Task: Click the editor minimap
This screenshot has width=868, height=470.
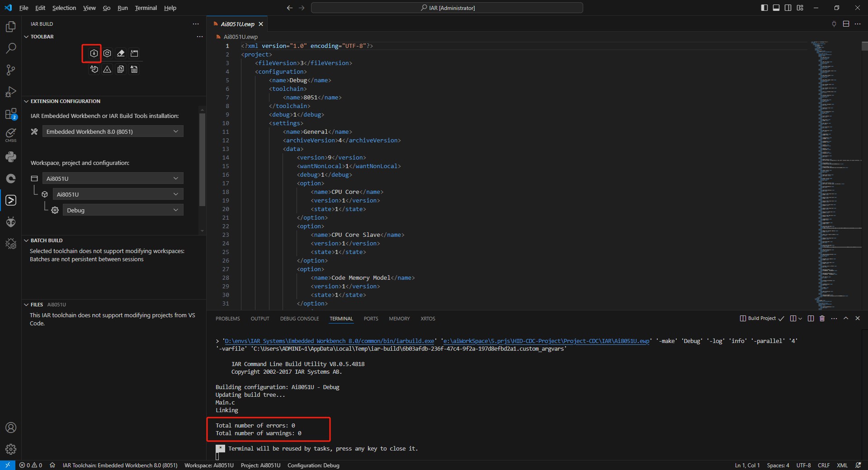Action: (x=835, y=175)
